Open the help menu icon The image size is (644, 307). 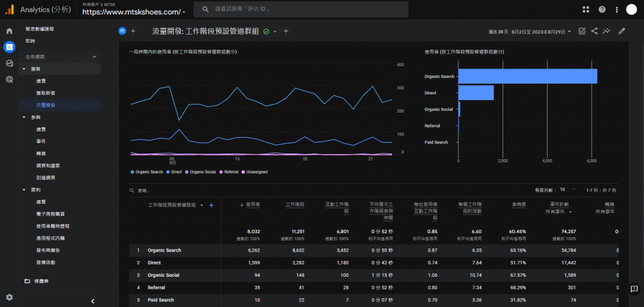602,9
